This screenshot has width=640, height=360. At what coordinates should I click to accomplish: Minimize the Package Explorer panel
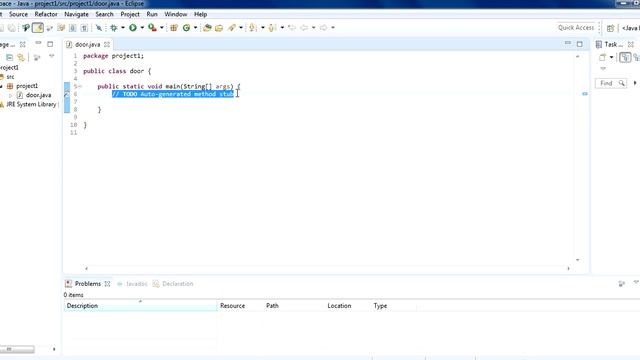(x=38, y=43)
